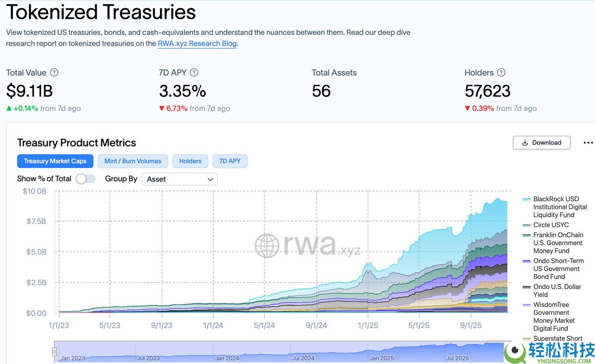Open the three-dot more options menu
The width and height of the screenshot is (595, 364).
tap(588, 143)
